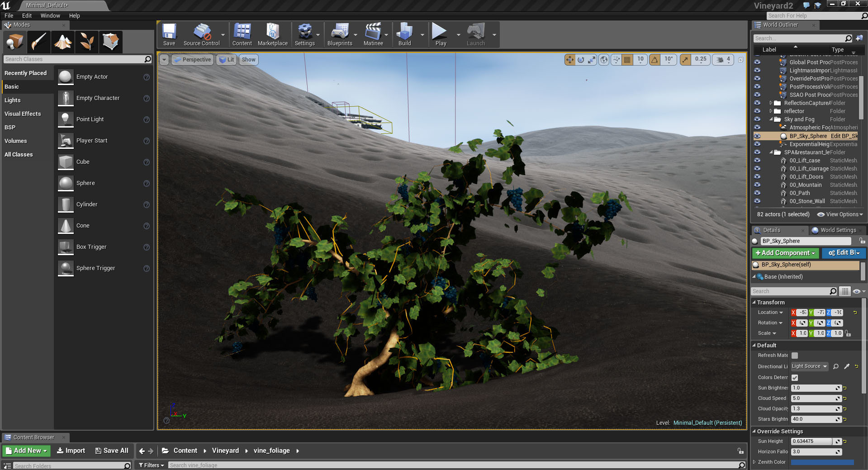Toggle visibility of 00_Path actor
Image resolution: width=868 pixels, height=470 pixels.
[757, 193]
